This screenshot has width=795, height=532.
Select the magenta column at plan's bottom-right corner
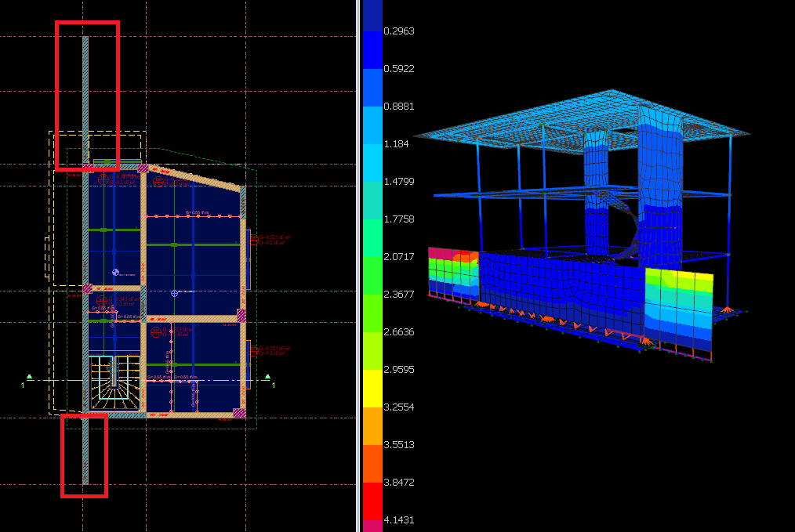239,414
